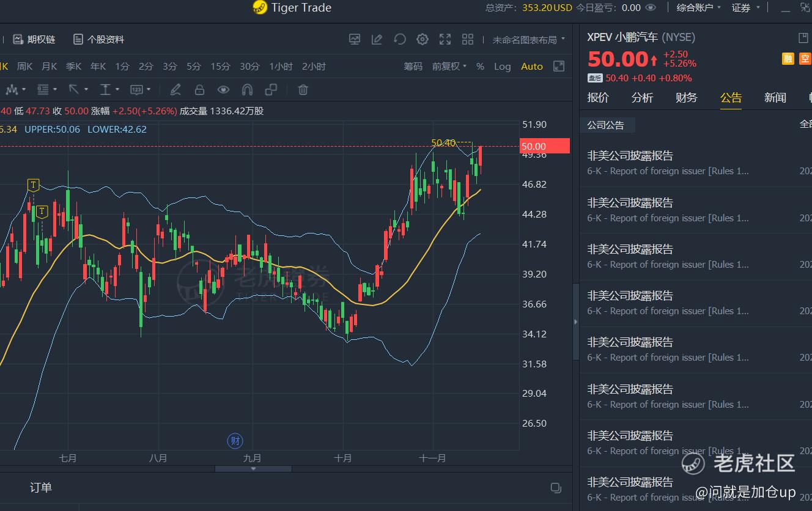Open chart settings gear icon
This screenshot has width=812, height=511.
(x=423, y=39)
